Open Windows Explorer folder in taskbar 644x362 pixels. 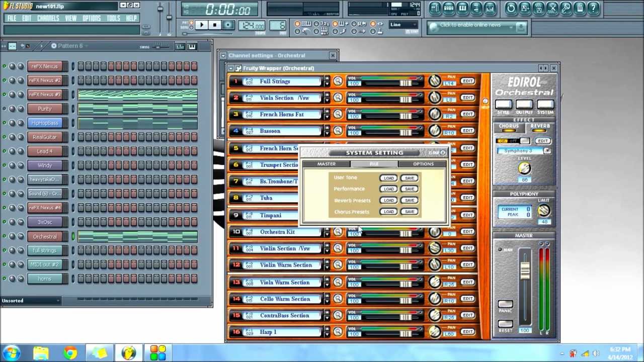pyautogui.click(x=41, y=352)
